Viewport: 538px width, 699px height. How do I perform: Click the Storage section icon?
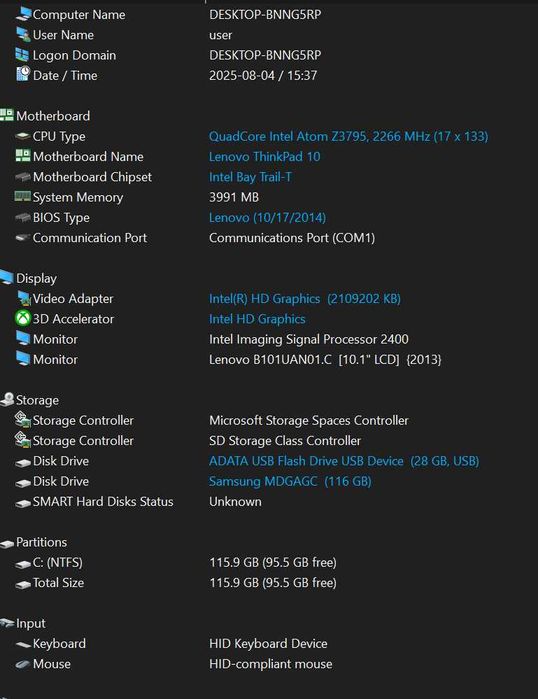7,399
